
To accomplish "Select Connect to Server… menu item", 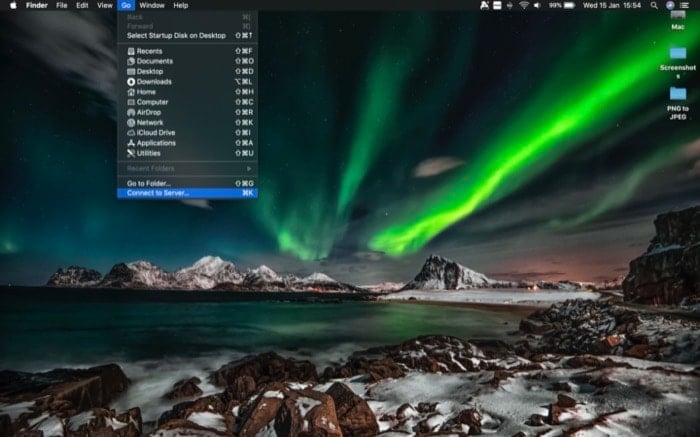I will click(x=188, y=193).
